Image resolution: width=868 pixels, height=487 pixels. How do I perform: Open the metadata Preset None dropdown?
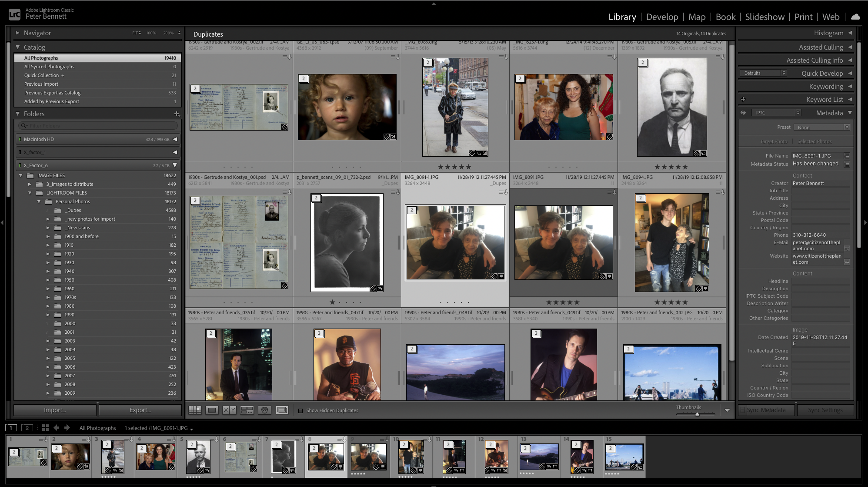click(x=821, y=127)
